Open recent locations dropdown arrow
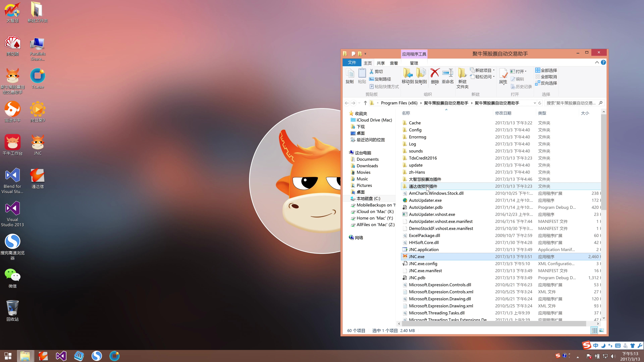The height and width of the screenshot is (362, 644). (359, 103)
